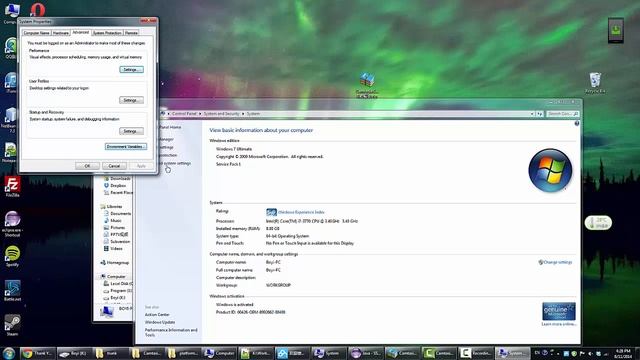Open Windows Update link
Viewport: 640px width, 360px height.
tap(160, 322)
